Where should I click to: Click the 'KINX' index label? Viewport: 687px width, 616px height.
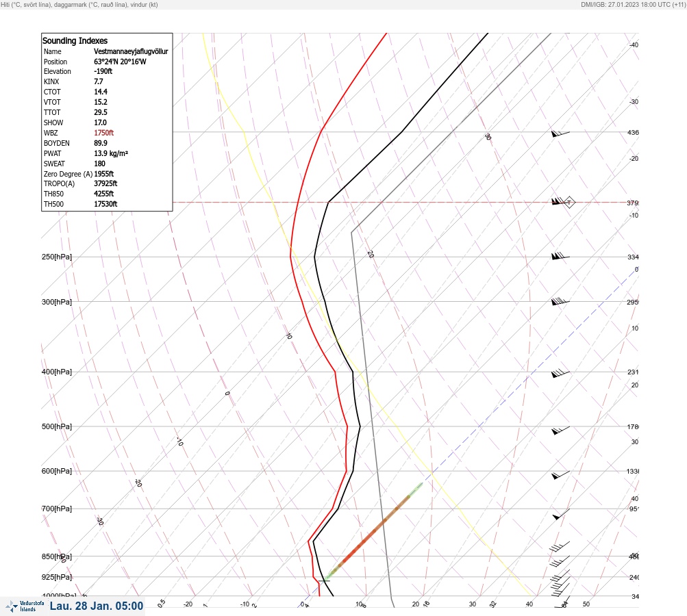tap(51, 81)
